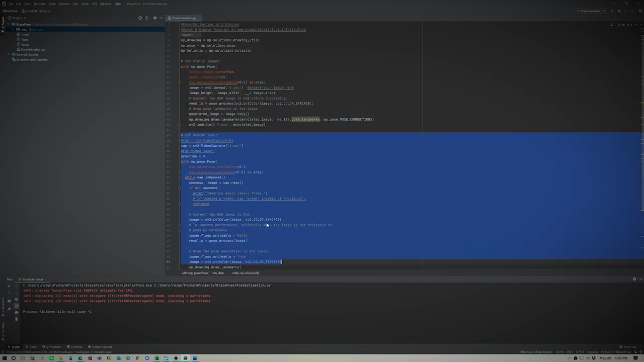Open the Code menu

click(52, 4)
